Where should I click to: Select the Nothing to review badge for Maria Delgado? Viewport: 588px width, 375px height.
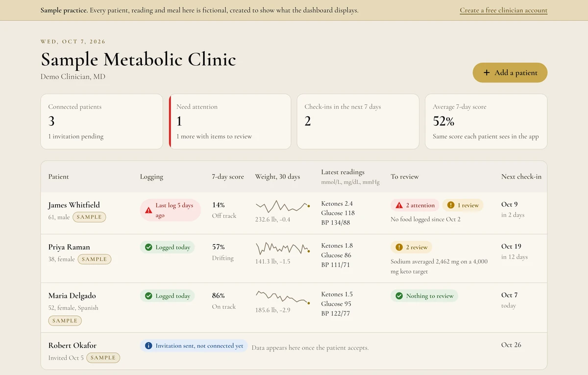(x=424, y=296)
